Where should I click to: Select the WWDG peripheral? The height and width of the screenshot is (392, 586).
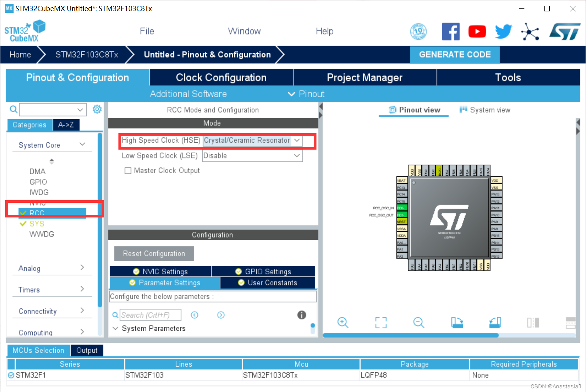pos(42,234)
